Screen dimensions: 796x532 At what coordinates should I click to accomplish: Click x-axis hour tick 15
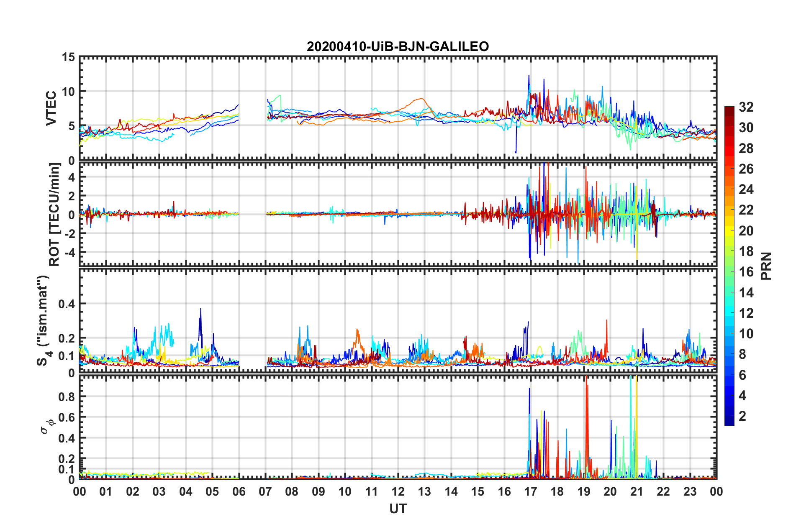pos(478,491)
